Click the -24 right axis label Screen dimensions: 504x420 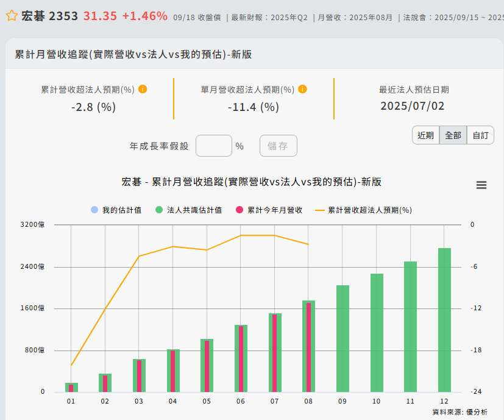click(x=476, y=392)
